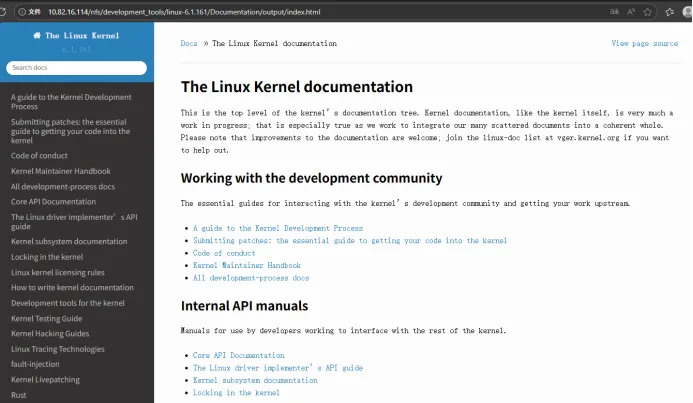Select Development tools for the kernel
This screenshot has width=693, height=403.
[68, 303]
